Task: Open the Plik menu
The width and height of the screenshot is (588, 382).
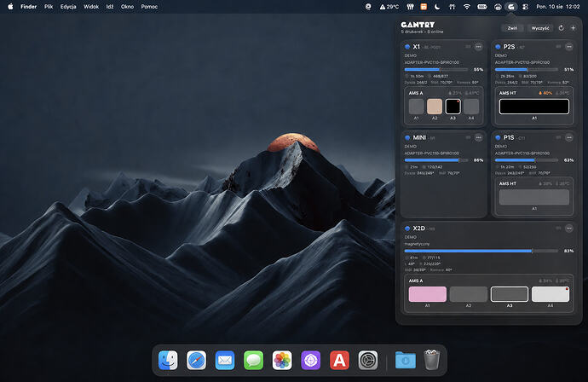Action: coord(49,6)
